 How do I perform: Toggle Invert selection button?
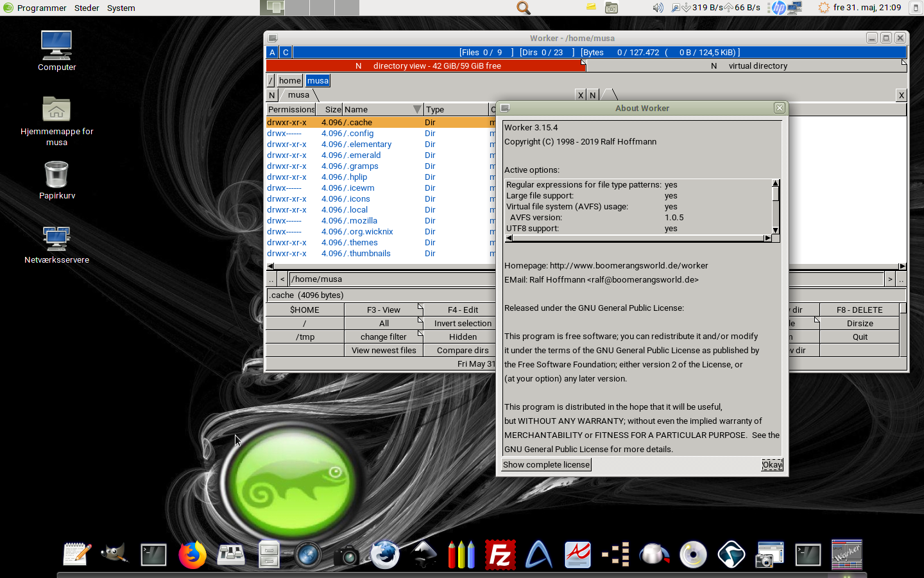[x=463, y=324]
